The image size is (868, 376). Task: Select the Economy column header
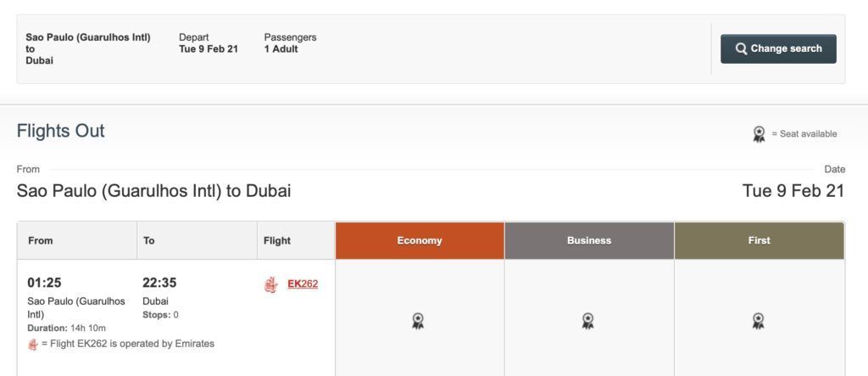click(420, 241)
